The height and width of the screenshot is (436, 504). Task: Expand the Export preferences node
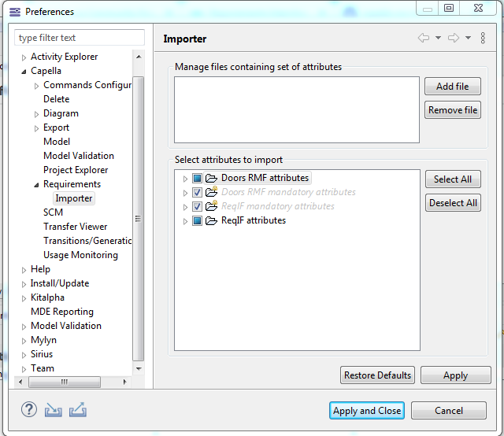click(x=36, y=128)
